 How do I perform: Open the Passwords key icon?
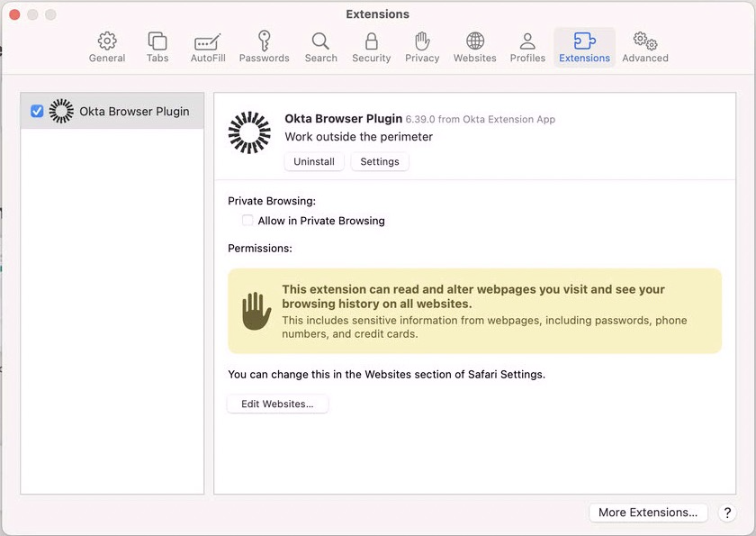tap(265, 41)
